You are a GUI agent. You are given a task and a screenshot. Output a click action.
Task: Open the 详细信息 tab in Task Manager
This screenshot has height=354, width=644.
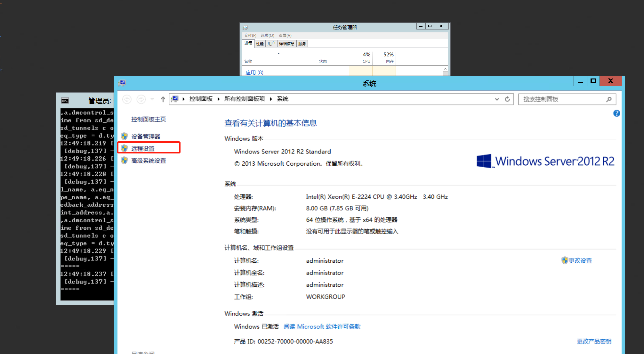(286, 44)
